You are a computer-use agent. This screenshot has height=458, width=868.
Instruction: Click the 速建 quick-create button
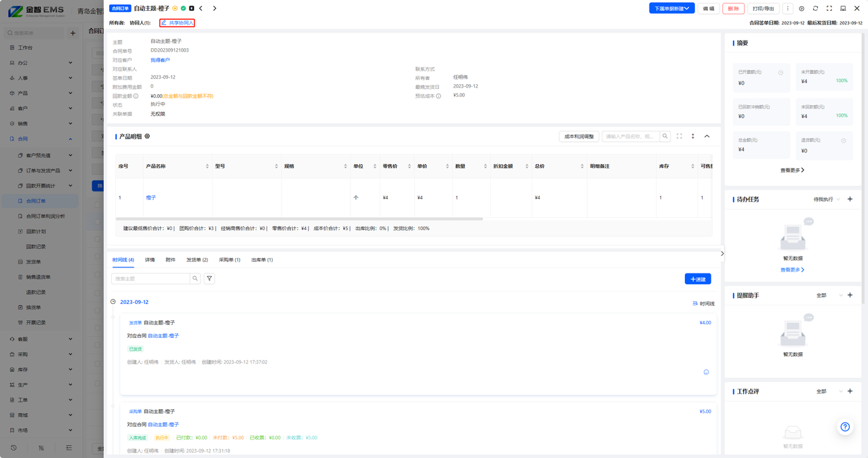point(698,279)
